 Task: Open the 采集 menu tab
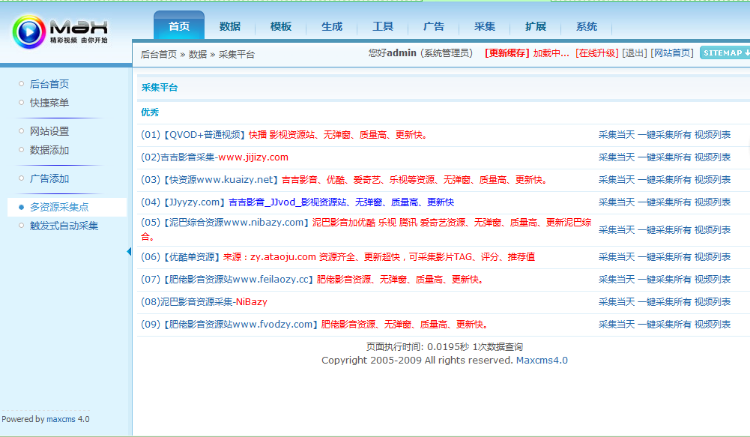pos(485,27)
